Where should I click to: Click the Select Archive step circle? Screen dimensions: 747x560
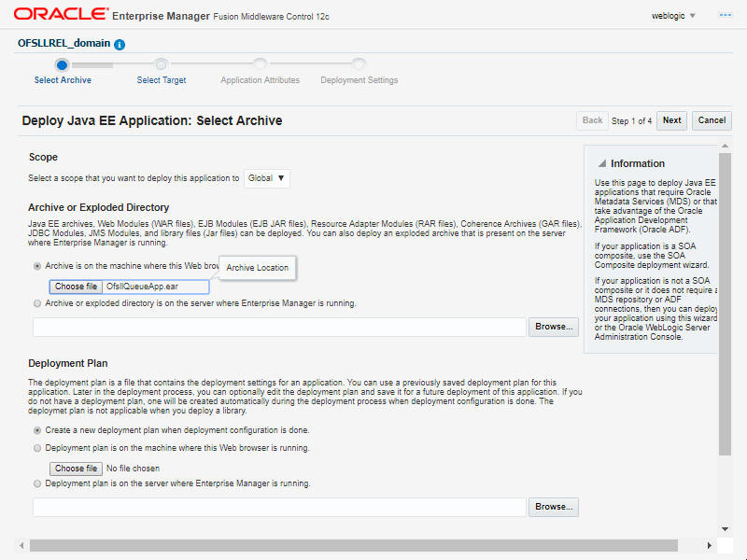(62, 64)
